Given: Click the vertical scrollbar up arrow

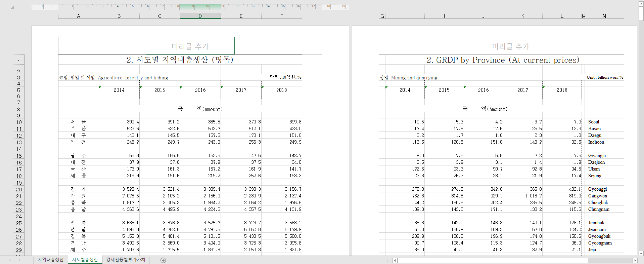Looking at the screenshot, I should pyautogui.click(x=641, y=3).
